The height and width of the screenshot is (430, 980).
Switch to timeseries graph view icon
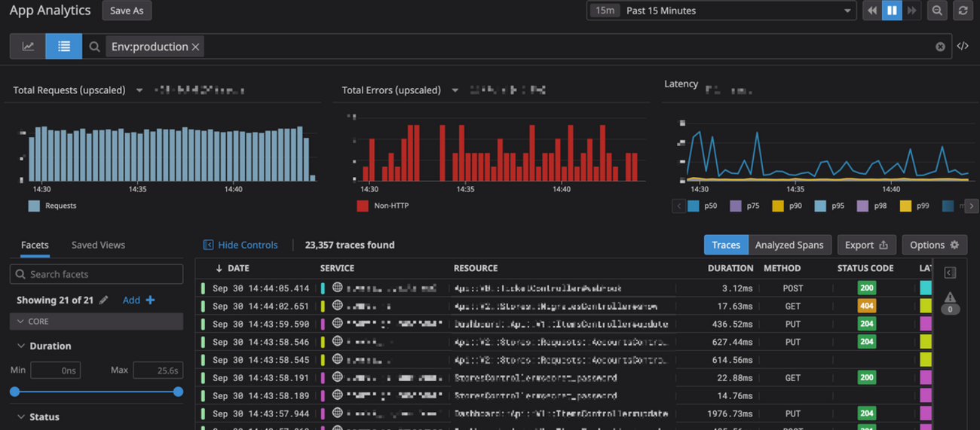point(28,47)
